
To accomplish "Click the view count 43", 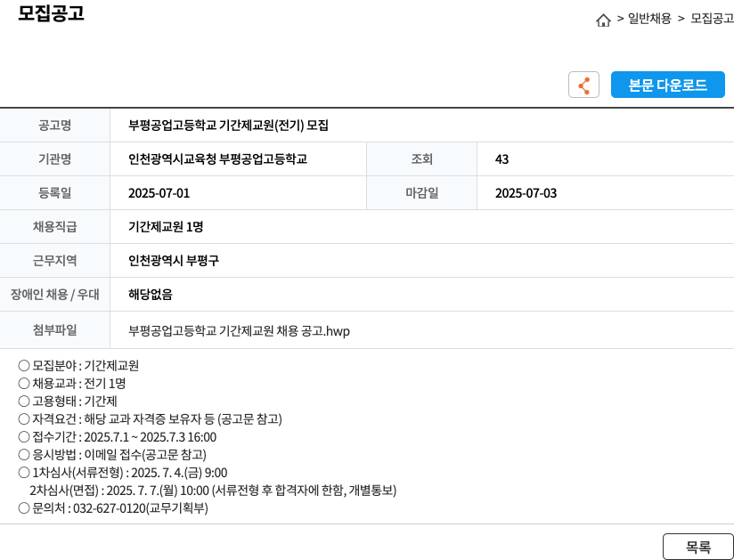I will pos(502,159).
